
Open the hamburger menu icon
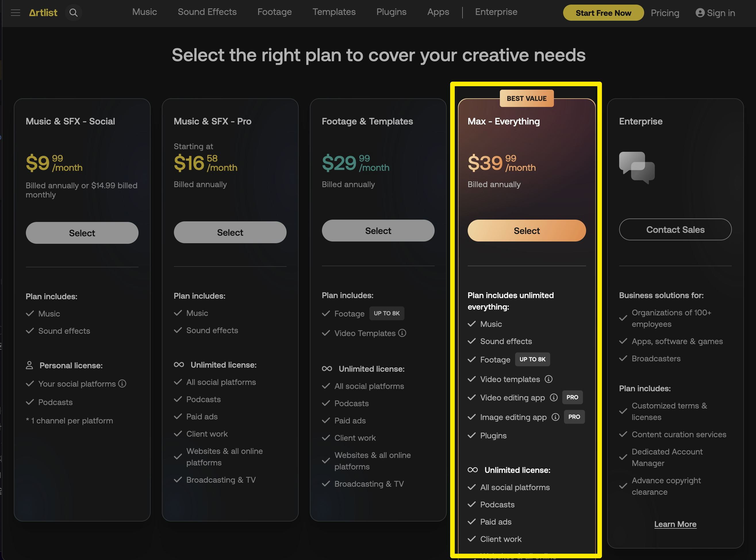pyautogui.click(x=15, y=13)
